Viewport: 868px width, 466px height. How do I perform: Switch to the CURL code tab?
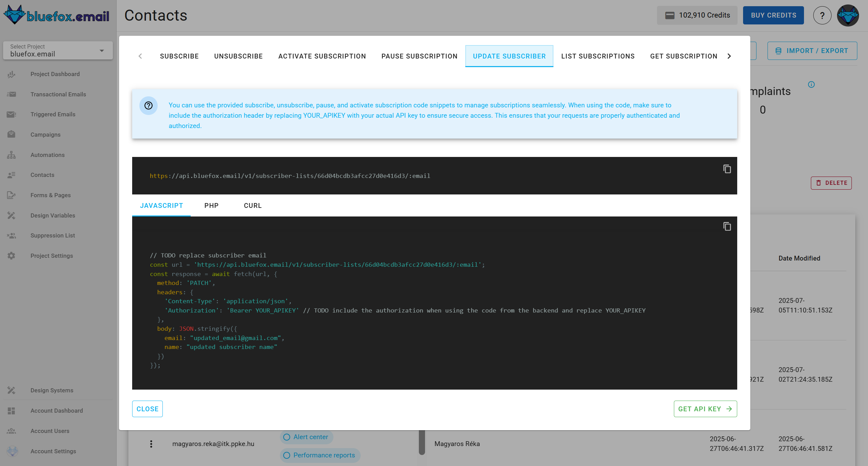point(252,205)
